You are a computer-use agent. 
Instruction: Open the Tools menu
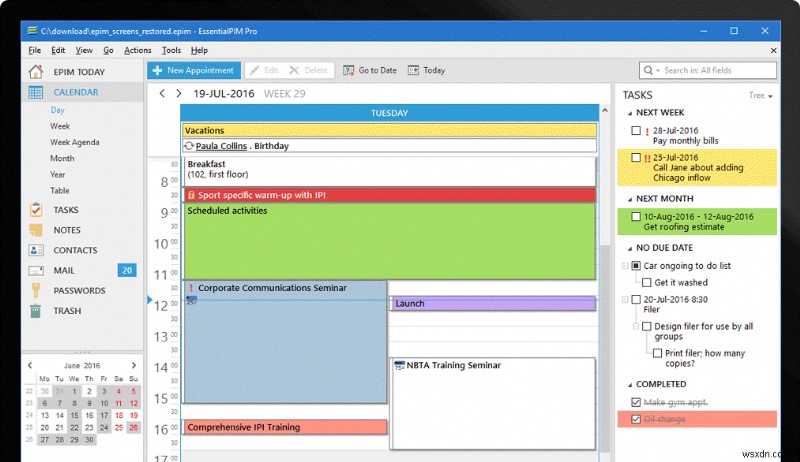(171, 50)
